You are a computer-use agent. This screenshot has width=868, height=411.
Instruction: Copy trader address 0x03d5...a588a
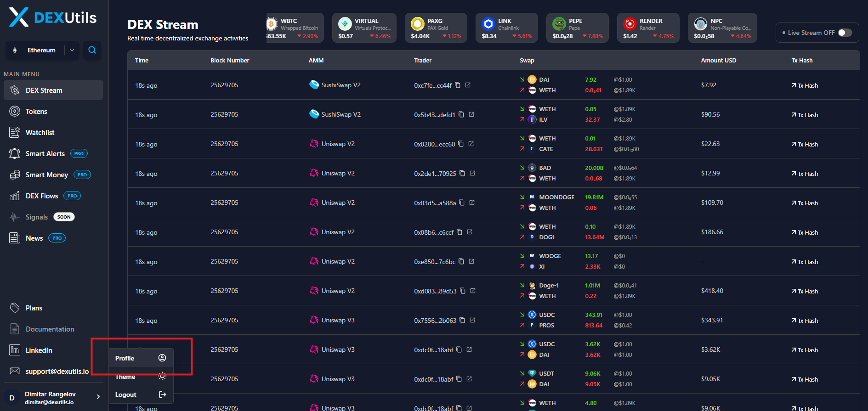coord(462,203)
